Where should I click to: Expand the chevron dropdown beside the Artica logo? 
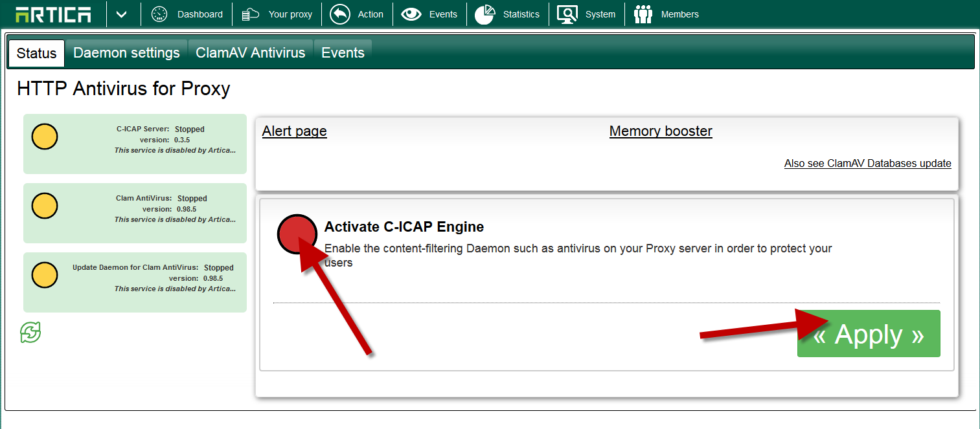(121, 14)
